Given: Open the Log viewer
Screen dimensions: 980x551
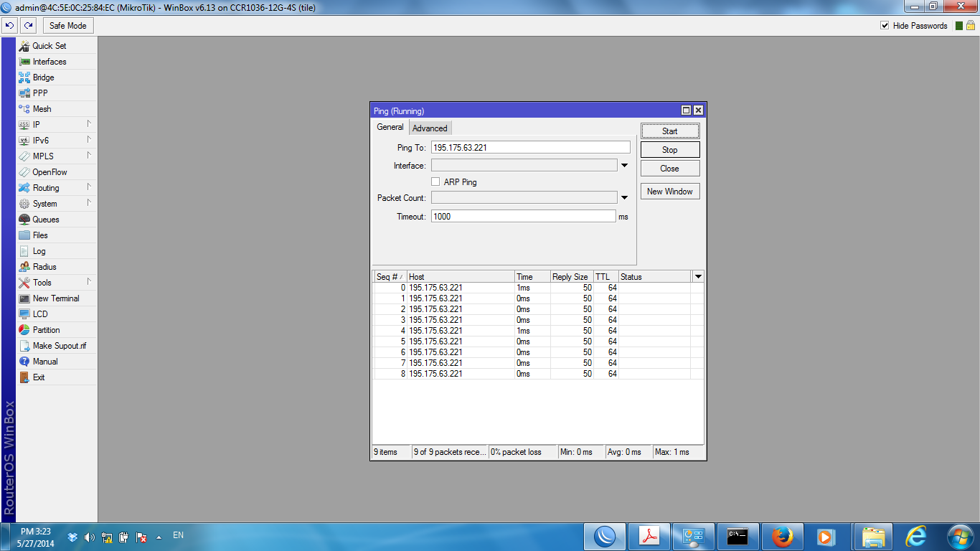Looking at the screenshot, I should [x=56, y=251].
